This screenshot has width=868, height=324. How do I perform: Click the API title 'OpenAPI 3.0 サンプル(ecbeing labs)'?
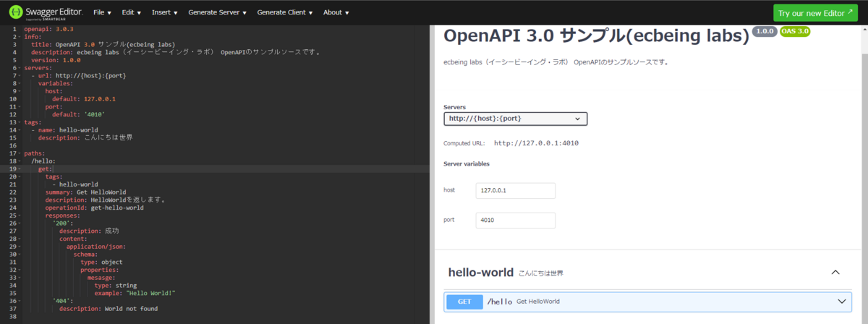[596, 36]
